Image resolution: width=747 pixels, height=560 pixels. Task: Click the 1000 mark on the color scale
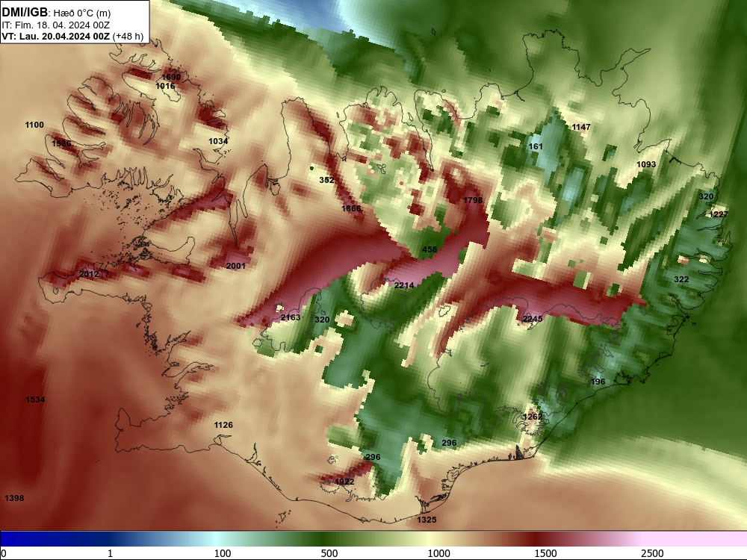coord(438,553)
